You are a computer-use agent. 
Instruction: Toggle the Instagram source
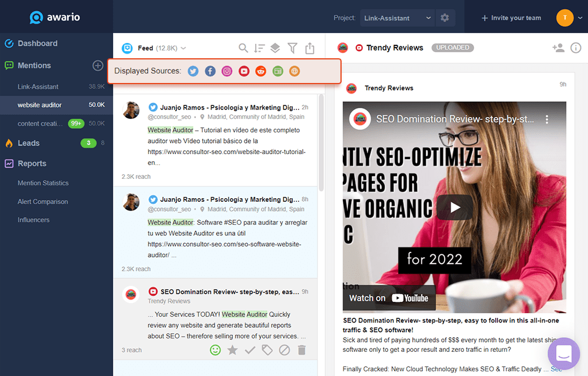point(227,71)
